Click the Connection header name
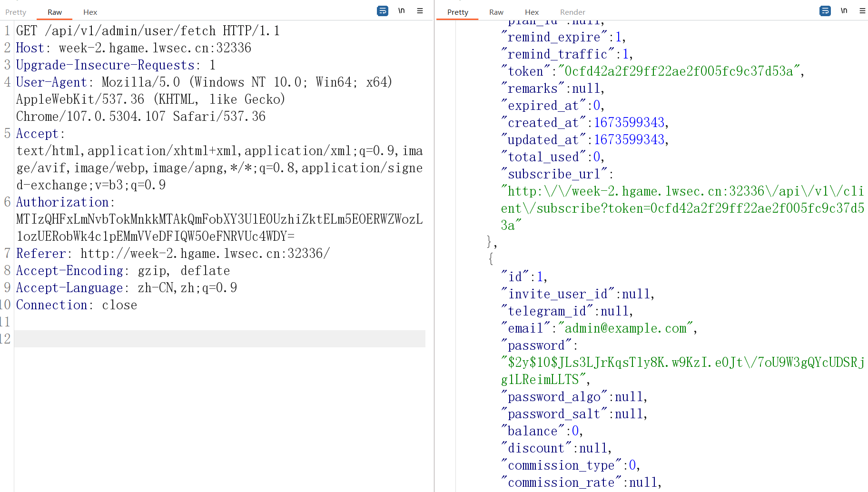 51,305
